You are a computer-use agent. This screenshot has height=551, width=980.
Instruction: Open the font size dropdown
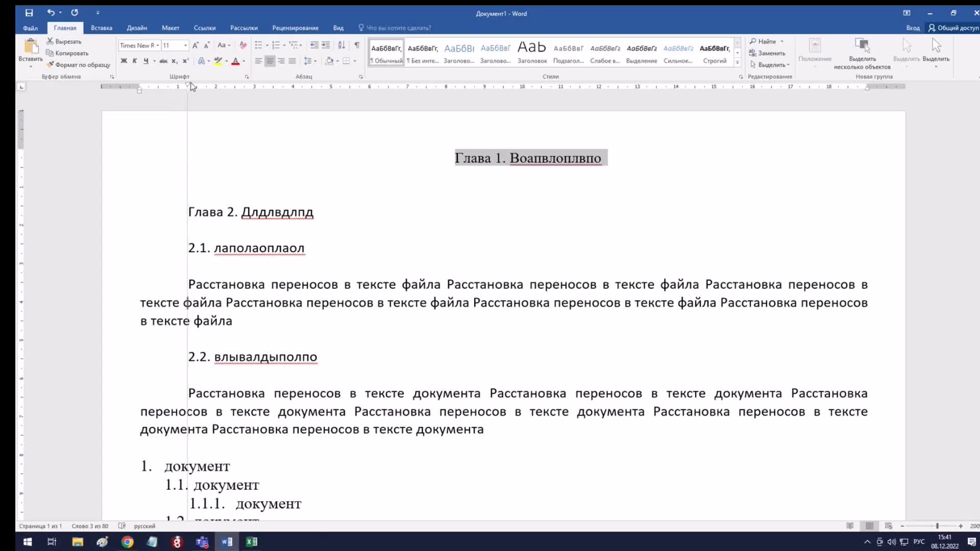click(x=185, y=45)
